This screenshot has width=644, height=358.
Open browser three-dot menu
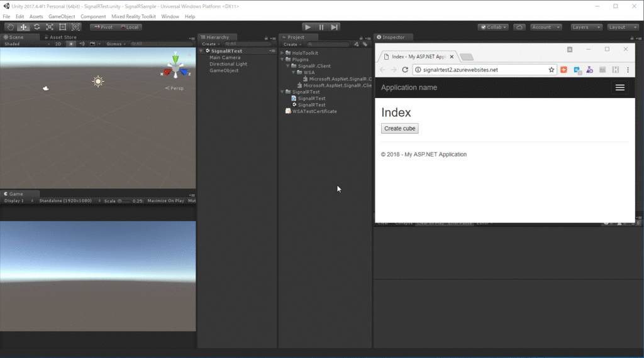click(x=628, y=70)
